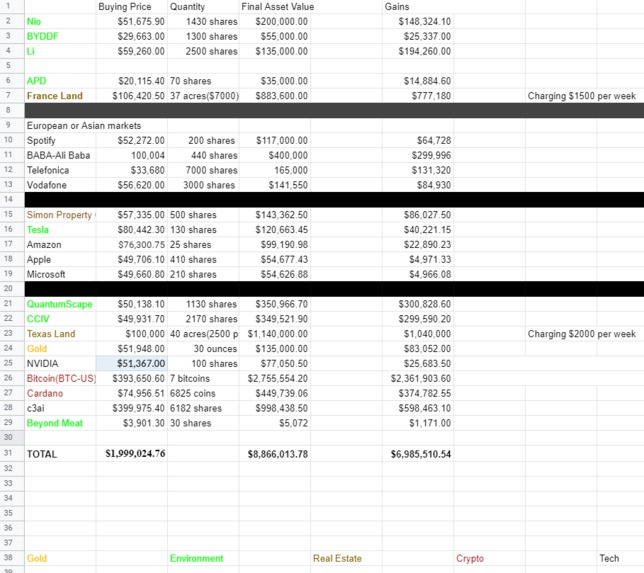
Task: Click France Land final value $883,600.00
Action: 275,96
